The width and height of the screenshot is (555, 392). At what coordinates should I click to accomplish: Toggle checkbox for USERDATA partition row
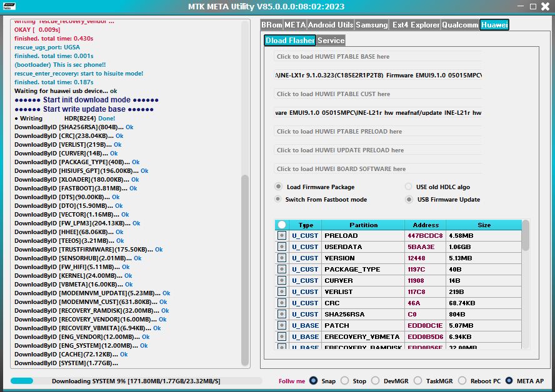tap(282, 247)
